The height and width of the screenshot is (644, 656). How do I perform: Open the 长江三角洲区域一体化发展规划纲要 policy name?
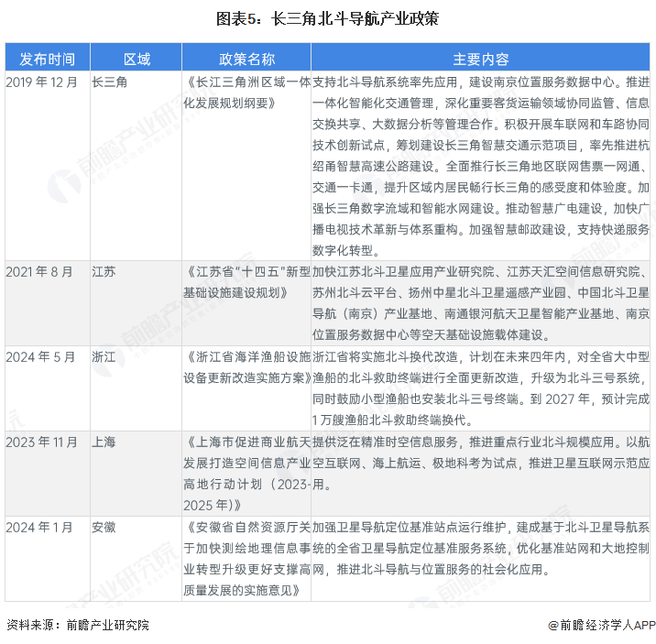[246, 93]
